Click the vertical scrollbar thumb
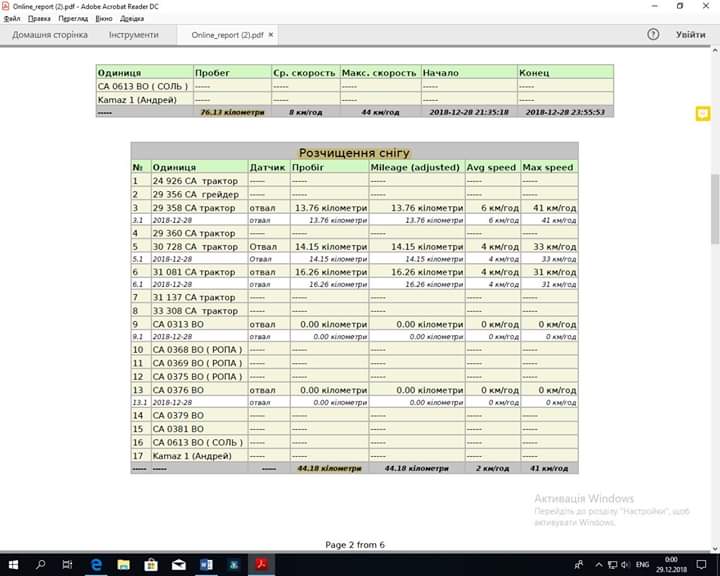This screenshot has height=576, width=720. [715, 209]
